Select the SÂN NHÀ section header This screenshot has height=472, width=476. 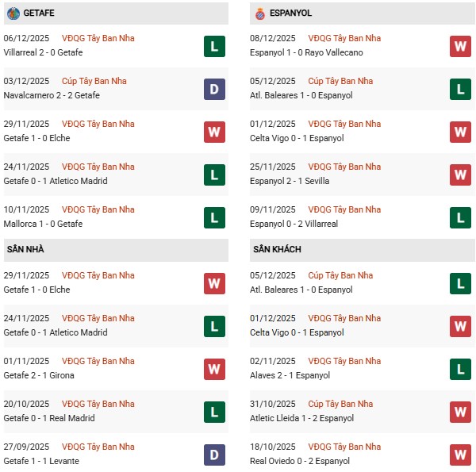25,249
